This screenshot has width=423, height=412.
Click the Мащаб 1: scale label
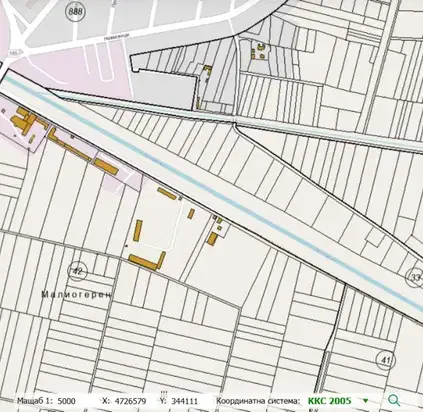tap(35, 401)
